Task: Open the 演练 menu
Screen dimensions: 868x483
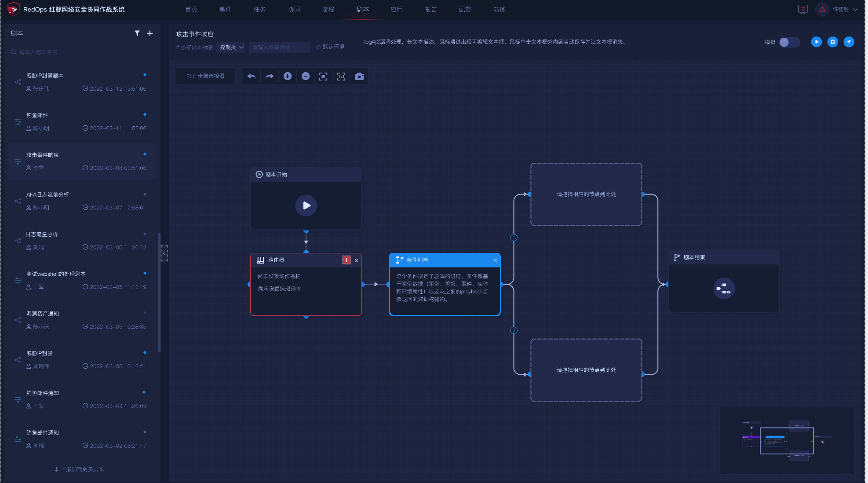Action: click(x=500, y=9)
